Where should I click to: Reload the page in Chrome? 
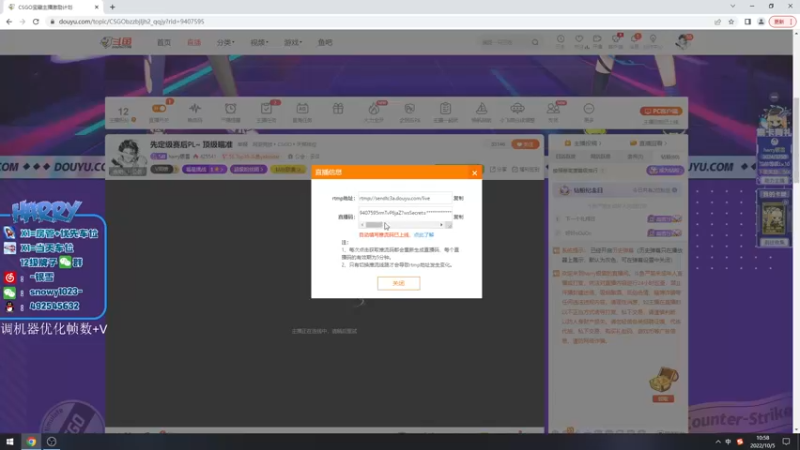(x=36, y=21)
